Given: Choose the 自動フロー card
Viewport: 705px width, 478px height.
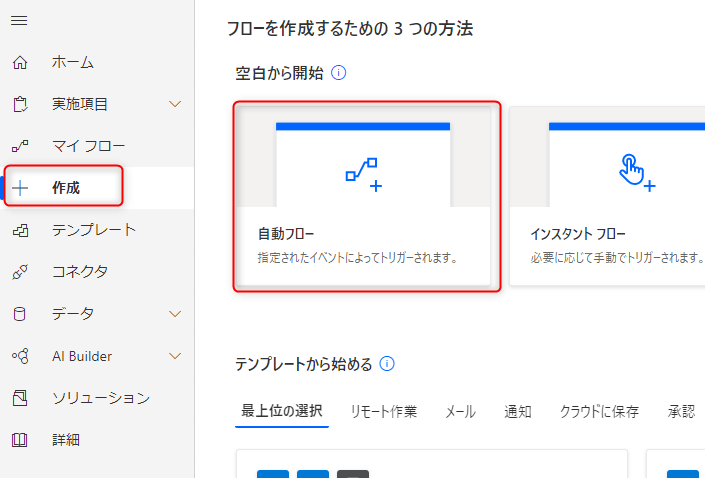Looking at the screenshot, I should click(366, 196).
